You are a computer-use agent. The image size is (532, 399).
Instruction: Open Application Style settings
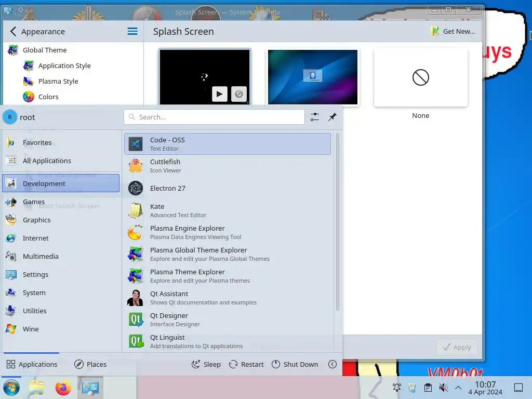[73, 66]
